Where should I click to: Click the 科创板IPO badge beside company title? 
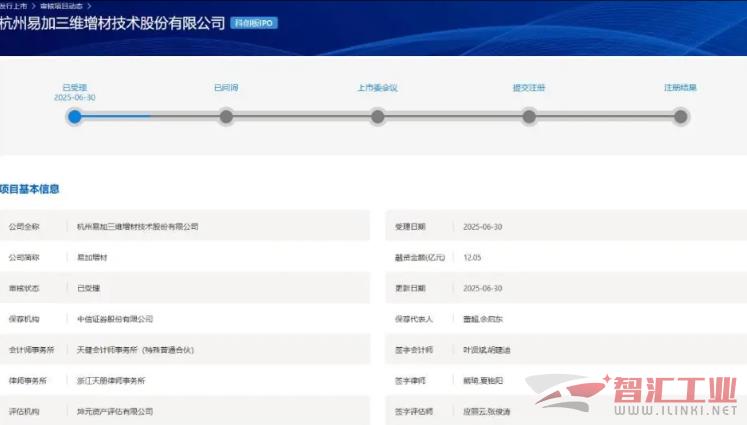(x=254, y=23)
